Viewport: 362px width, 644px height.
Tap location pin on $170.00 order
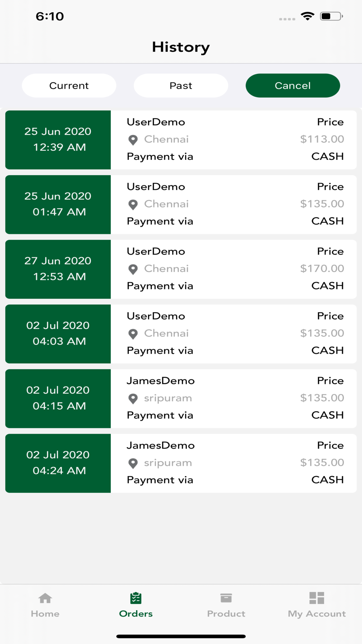133,269
